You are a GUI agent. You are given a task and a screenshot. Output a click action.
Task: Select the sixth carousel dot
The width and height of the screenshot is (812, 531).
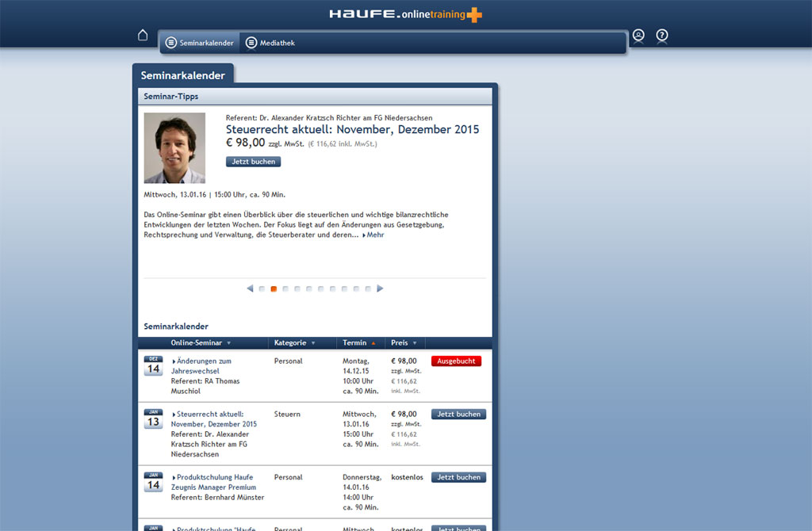pos(321,289)
